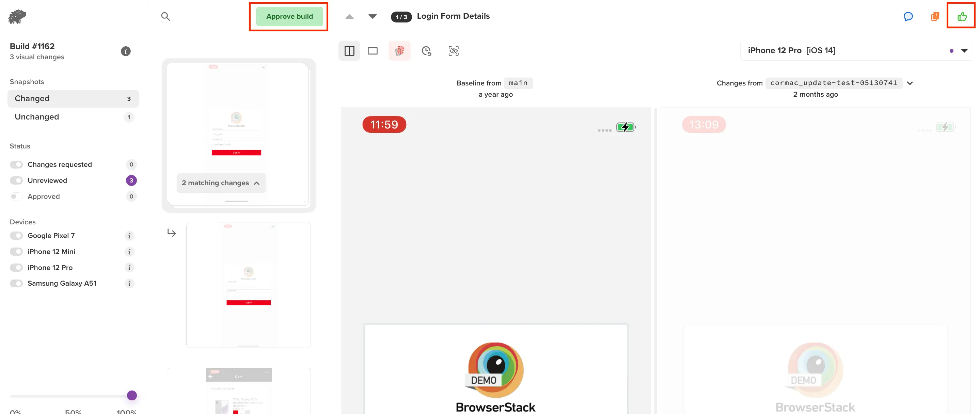Click the baseline main branch label
Image resolution: width=980 pixels, height=414 pixels.
pos(518,83)
